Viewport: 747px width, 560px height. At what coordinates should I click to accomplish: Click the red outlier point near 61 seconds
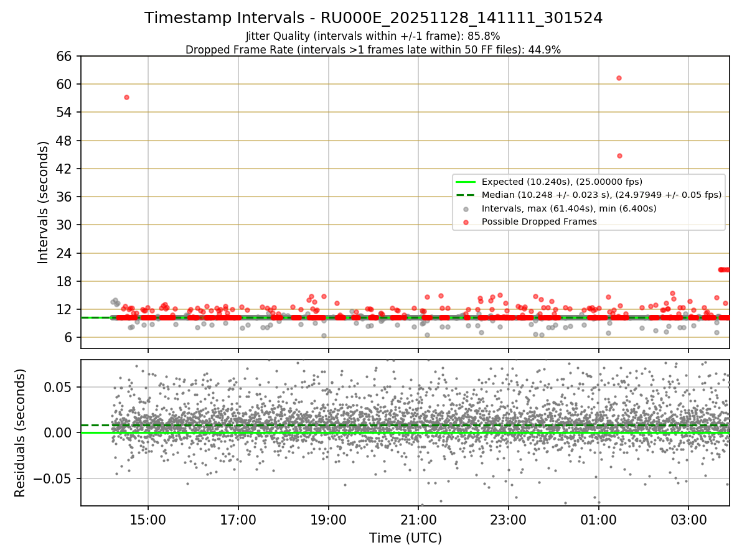tap(619, 78)
